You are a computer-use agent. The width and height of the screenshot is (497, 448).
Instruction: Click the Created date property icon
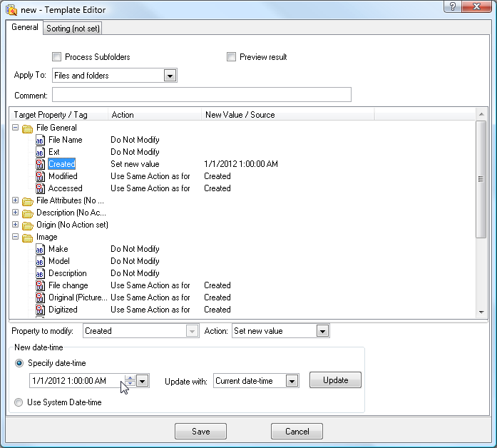pos(40,164)
